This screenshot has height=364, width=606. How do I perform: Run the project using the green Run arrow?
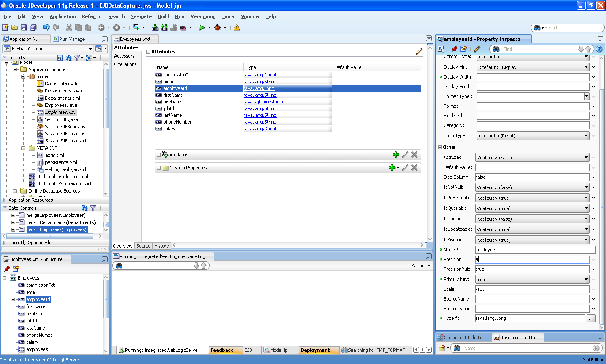pyautogui.click(x=202, y=28)
